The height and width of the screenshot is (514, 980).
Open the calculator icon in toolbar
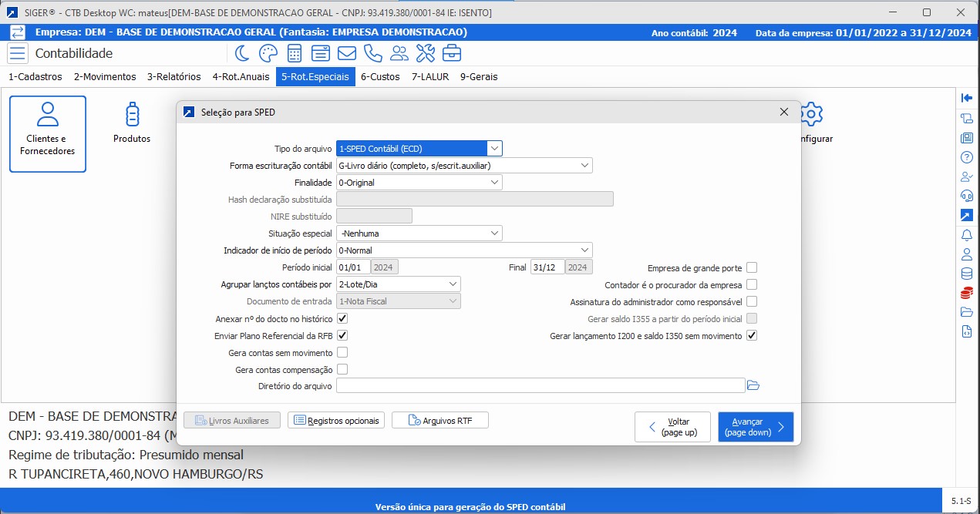[294, 53]
